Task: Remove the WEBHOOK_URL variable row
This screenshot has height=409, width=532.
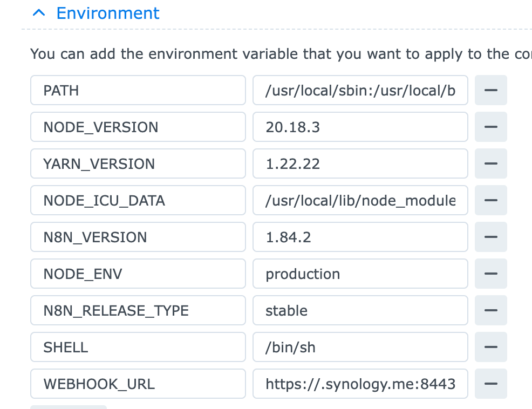Action: coord(490,384)
